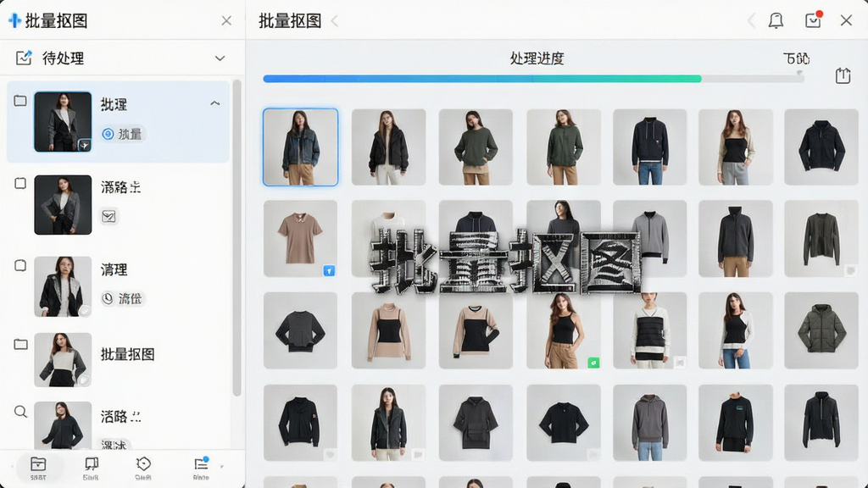Select the 待处理 header label
Screen dimensions: 868x488
click(63, 58)
